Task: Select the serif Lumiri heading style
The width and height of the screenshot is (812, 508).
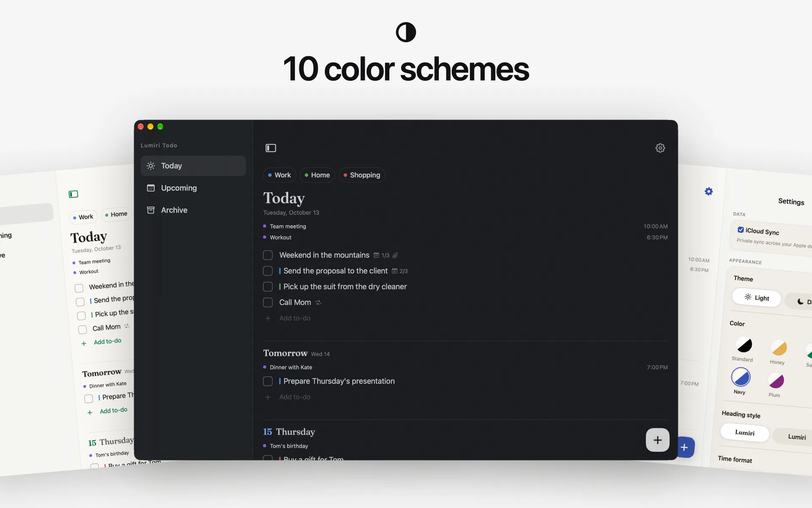Action: point(745,433)
